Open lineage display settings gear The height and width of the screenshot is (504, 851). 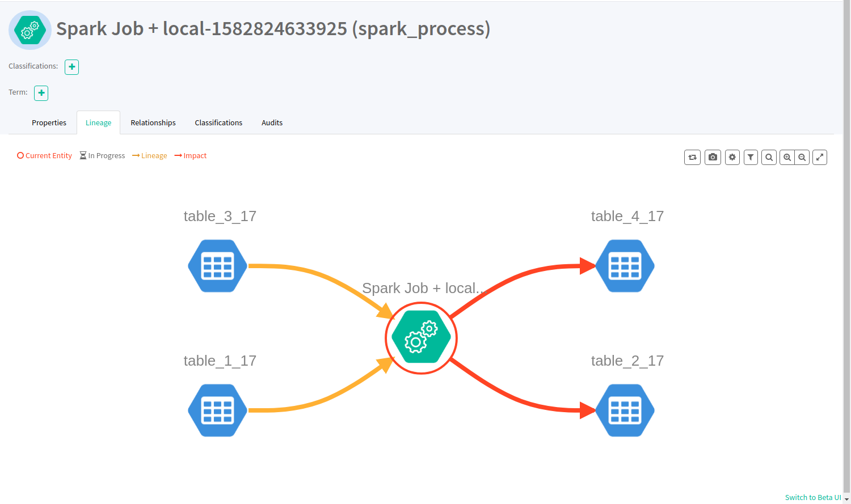pos(732,157)
